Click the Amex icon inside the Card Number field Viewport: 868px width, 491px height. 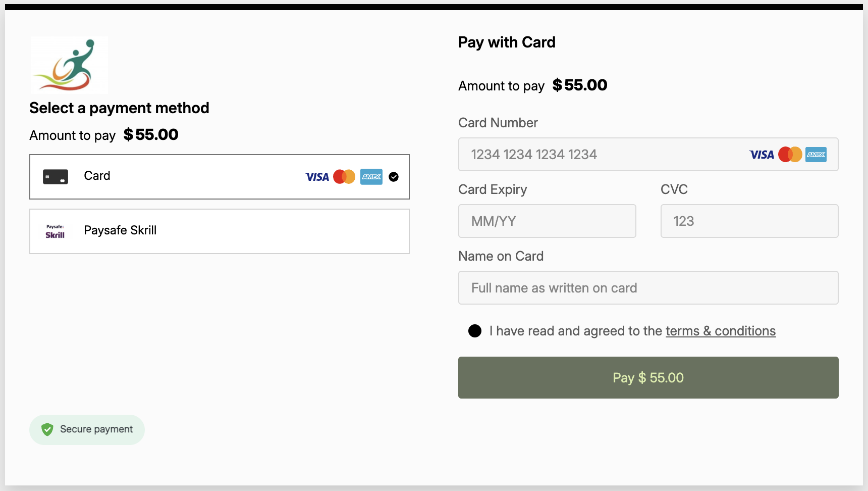point(816,155)
